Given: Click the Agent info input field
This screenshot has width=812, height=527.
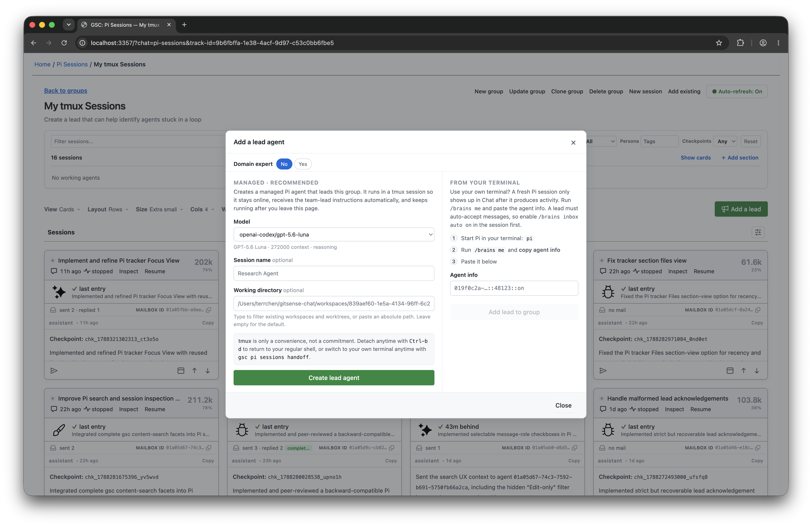Looking at the screenshot, I should (x=514, y=288).
